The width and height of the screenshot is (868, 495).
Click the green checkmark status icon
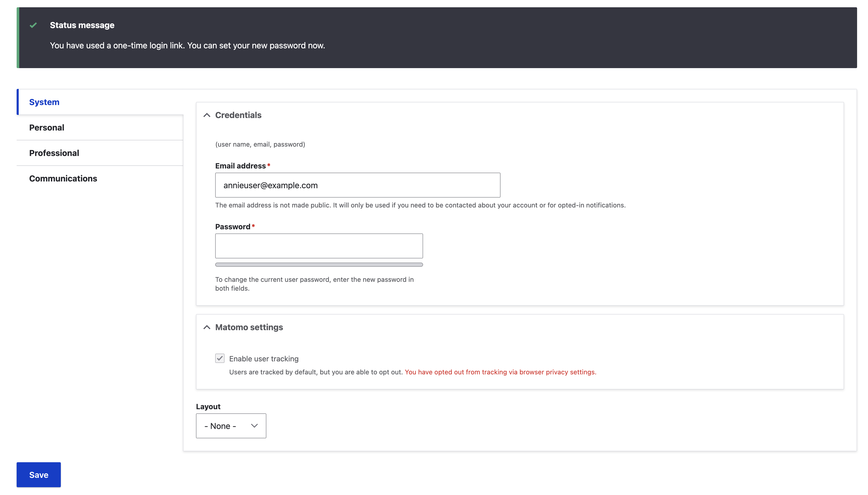pos(33,25)
